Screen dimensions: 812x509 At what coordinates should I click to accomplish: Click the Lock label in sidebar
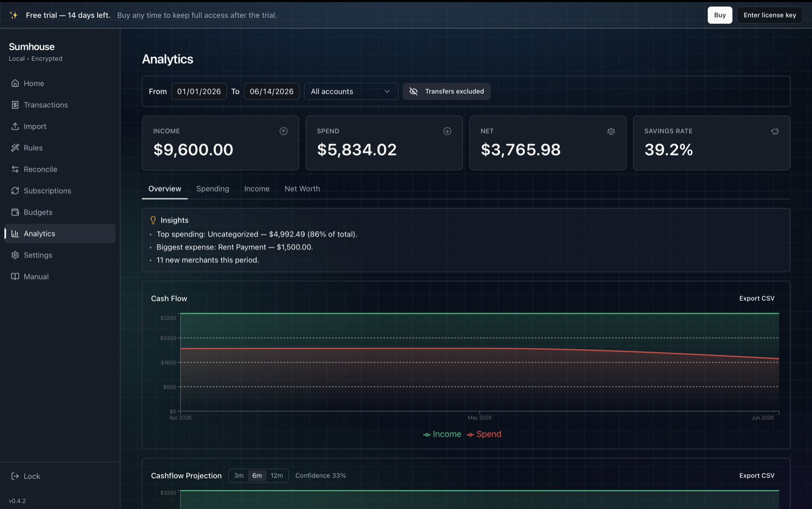pos(31,476)
